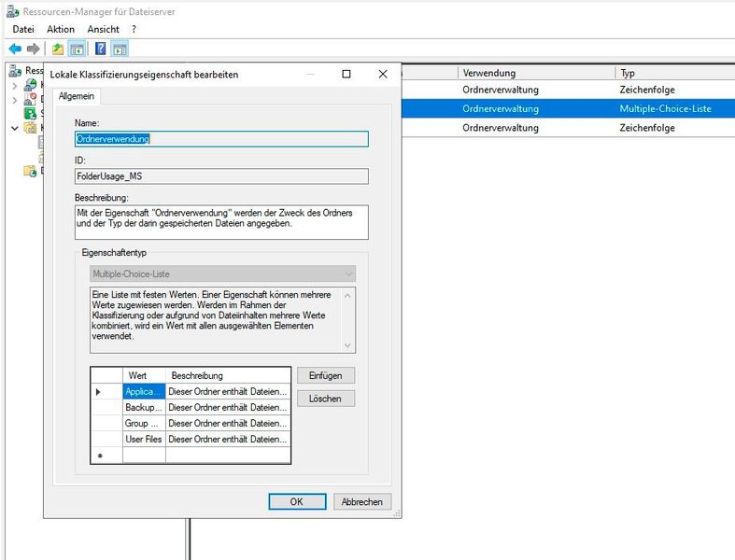Click the Einfügen button

(326, 375)
